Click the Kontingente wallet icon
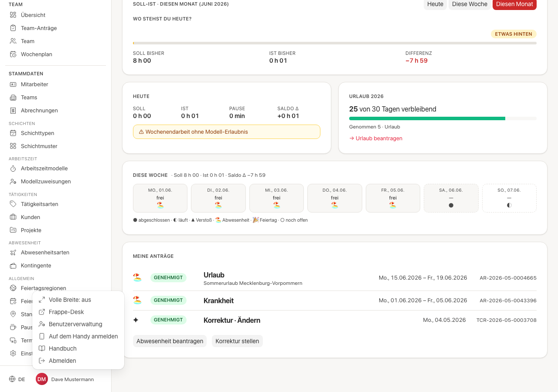558x392 pixels. [13, 266]
